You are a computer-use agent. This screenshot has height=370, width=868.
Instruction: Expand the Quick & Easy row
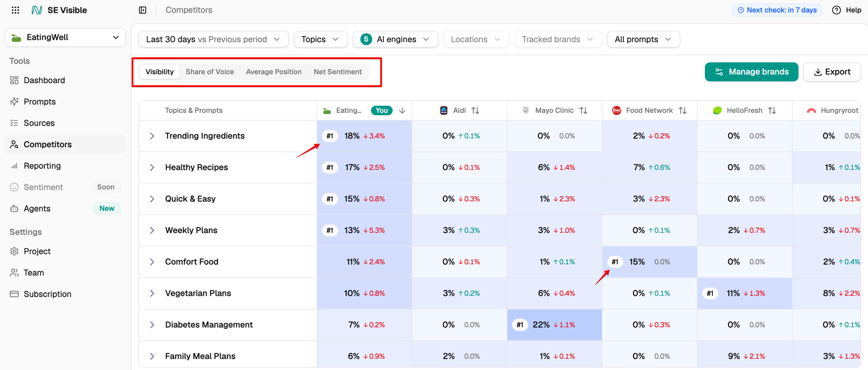152,199
